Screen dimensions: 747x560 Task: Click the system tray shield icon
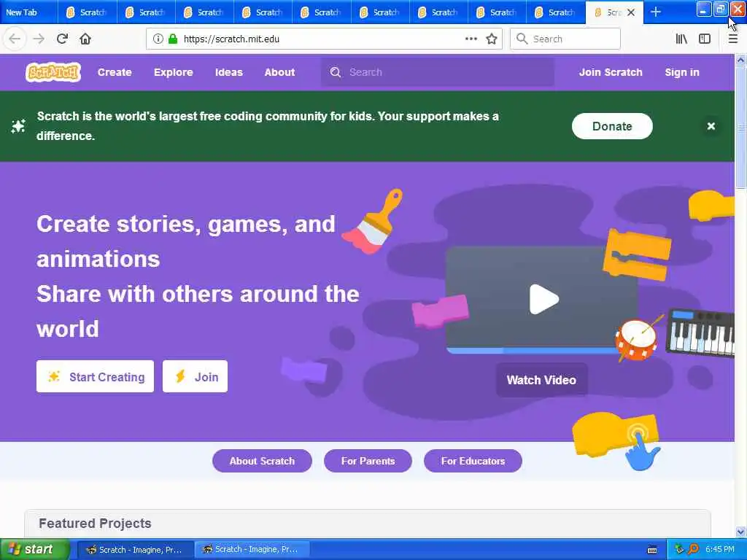pos(679,549)
